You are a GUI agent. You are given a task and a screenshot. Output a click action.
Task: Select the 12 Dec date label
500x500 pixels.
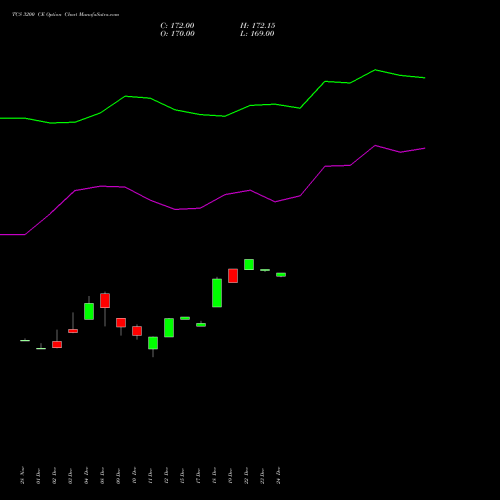pyautogui.click(x=167, y=476)
